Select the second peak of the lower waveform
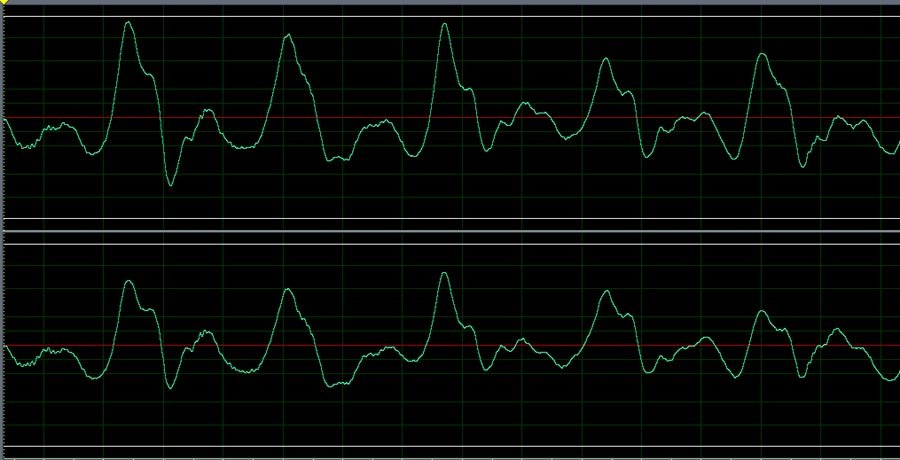900x460 pixels. tap(288, 290)
